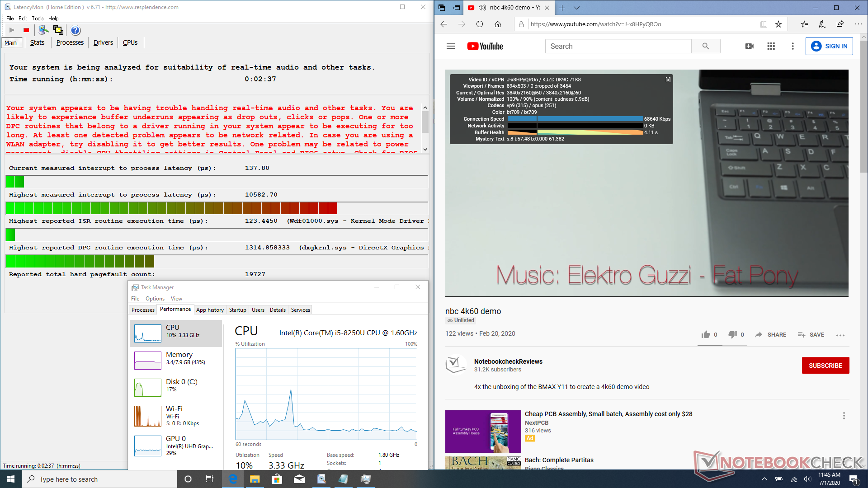The image size is (868, 488).
Task: Switch to App history tab in Task Manager
Action: click(x=210, y=310)
